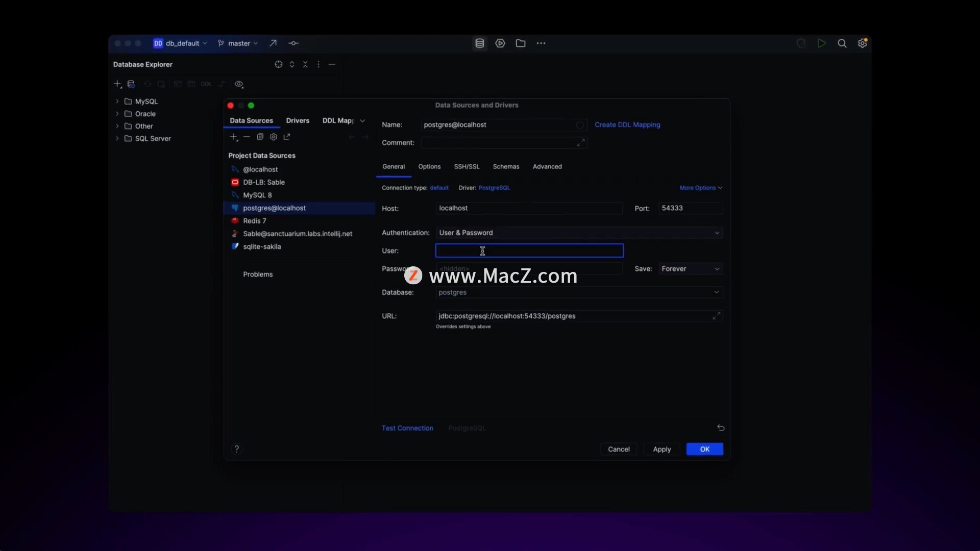
Task: Click the Make Global export icon in dialog toolbar
Action: point(287,137)
